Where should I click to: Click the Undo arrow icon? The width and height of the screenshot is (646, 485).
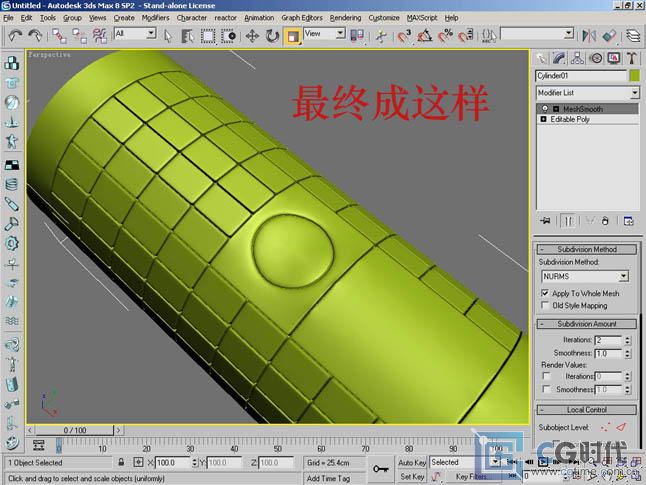(15, 36)
